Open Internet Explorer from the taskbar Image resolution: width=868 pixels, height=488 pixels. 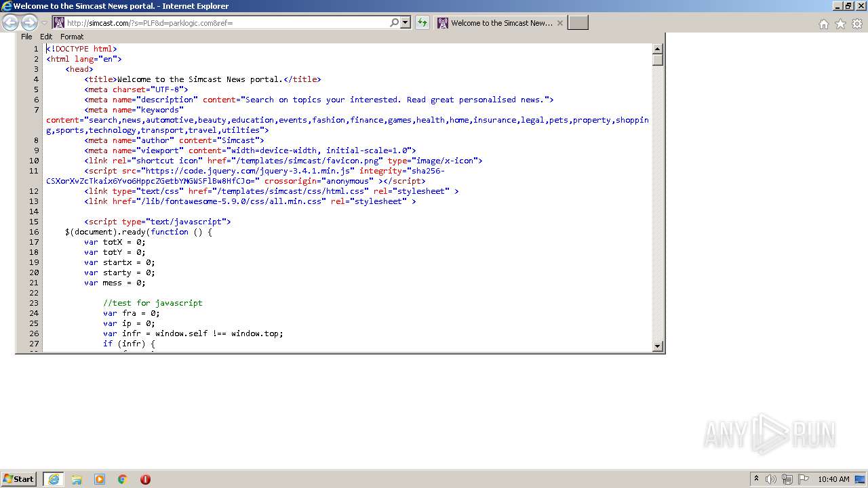54,479
